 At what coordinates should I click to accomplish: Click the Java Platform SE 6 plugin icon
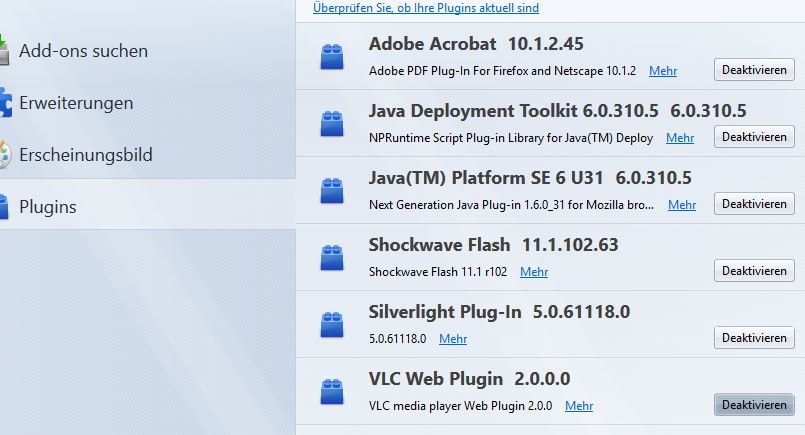coord(332,191)
